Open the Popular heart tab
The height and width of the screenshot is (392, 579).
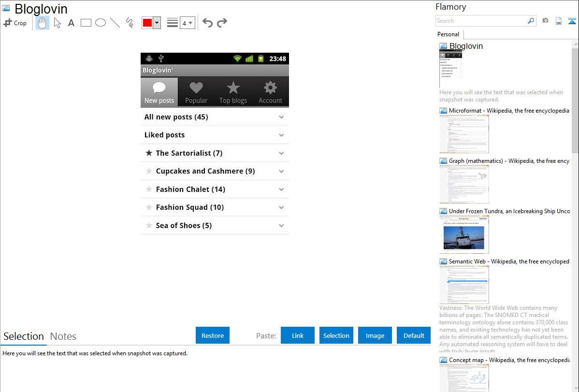point(196,92)
